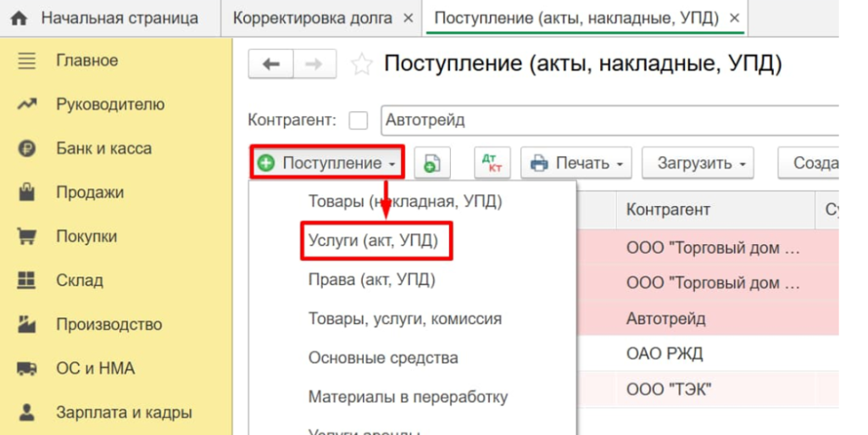Viewport: 868px width, 435px height.
Task: Select Услуги (акт, УПД) menu item
Action: pos(373,241)
